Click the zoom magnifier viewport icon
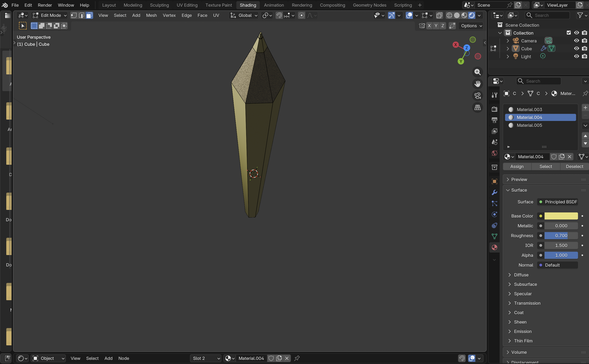 coord(477,72)
